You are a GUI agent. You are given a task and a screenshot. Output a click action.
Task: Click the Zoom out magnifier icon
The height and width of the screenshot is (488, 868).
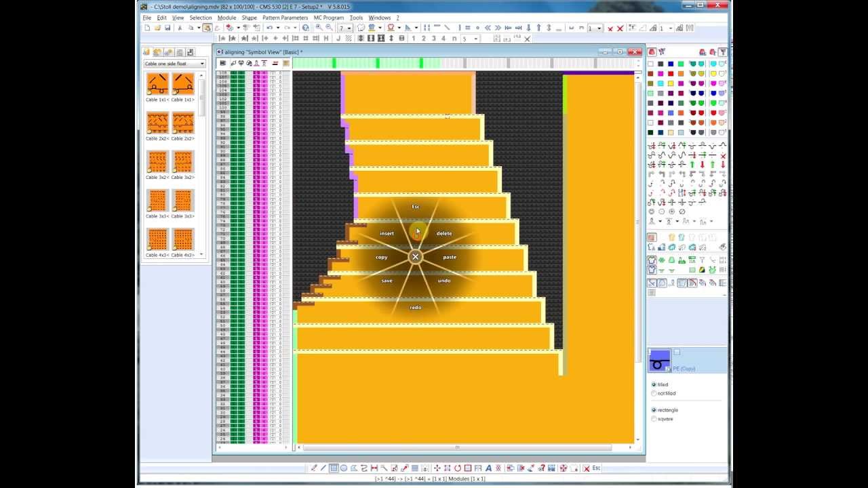(x=330, y=28)
